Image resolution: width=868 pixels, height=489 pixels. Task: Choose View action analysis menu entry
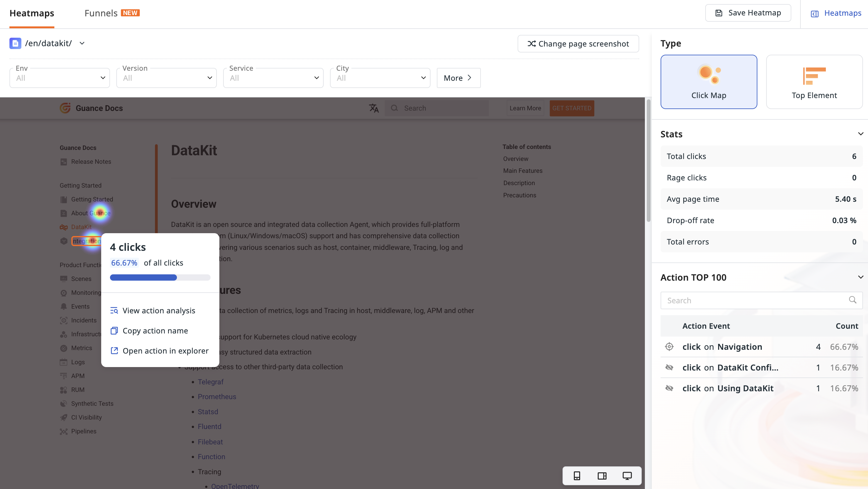(x=160, y=310)
